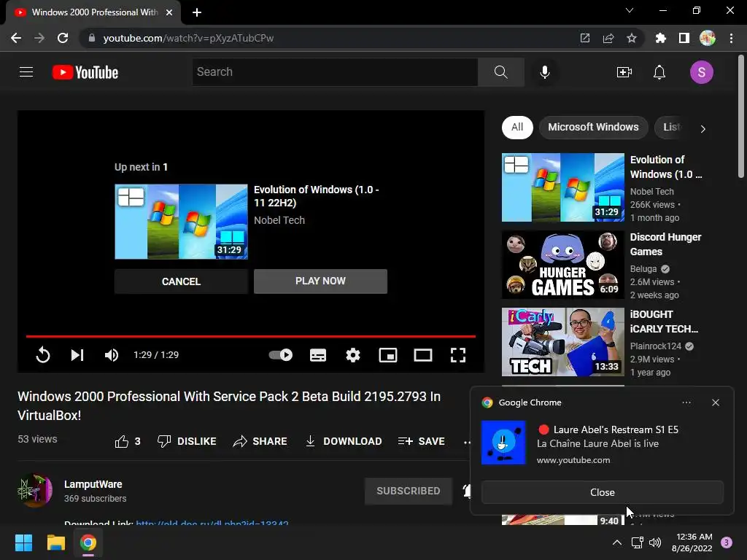Click the Search input field

click(335, 72)
